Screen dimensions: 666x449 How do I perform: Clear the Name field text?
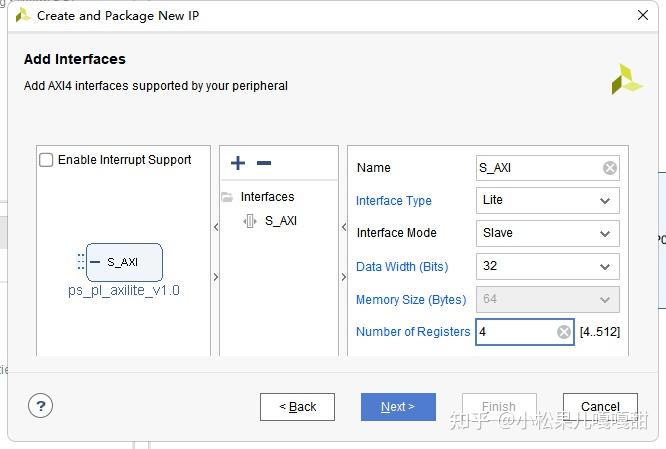click(x=609, y=168)
